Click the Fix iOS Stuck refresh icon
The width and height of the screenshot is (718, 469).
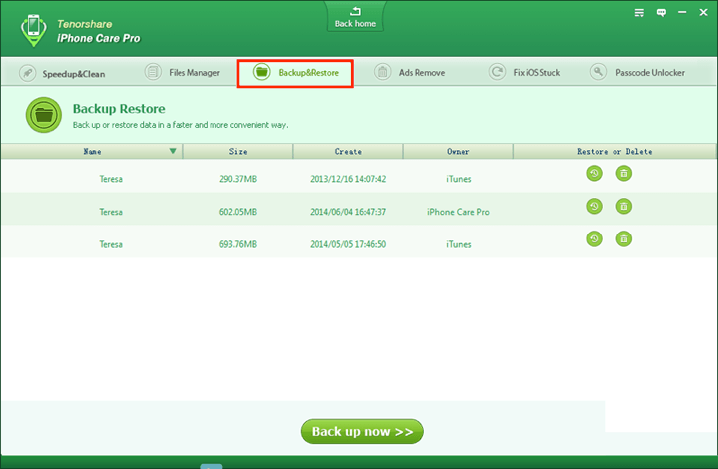click(497, 72)
